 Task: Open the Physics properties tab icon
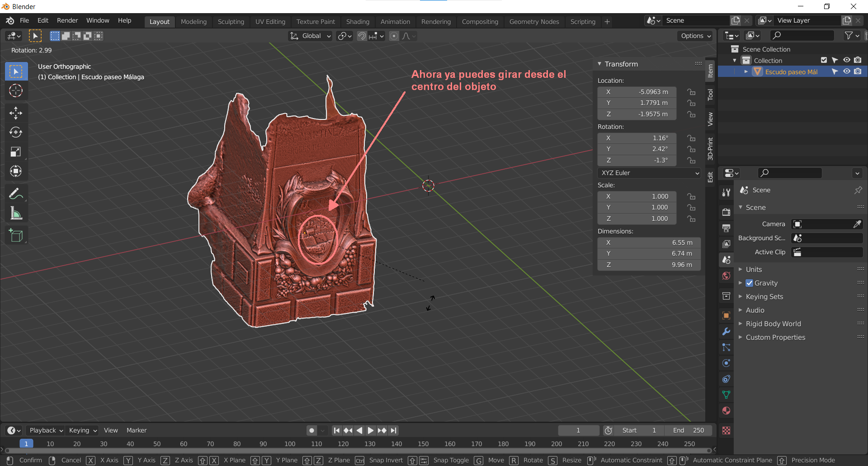coord(726,363)
